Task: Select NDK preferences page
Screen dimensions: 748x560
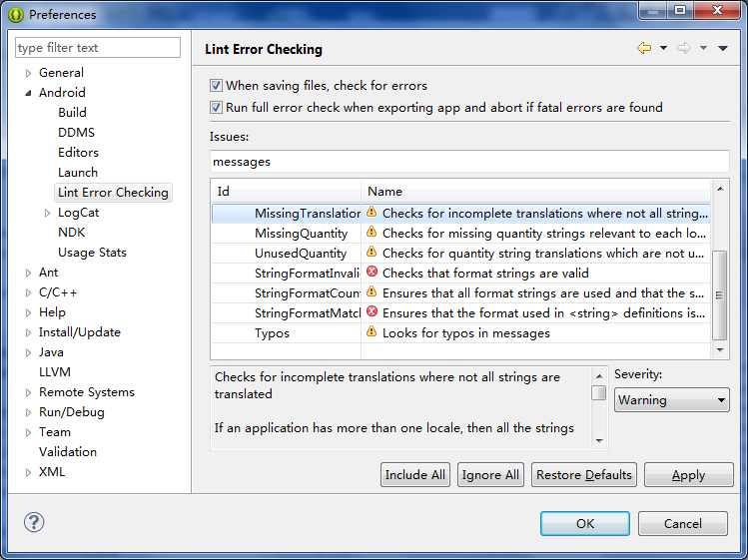Action: pyautogui.click(x=72, y=233)
